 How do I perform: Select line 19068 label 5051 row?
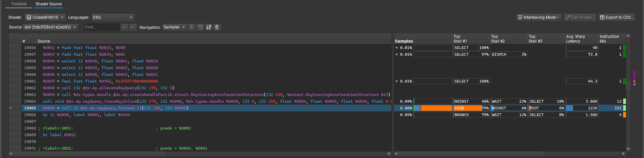coord(207,128)
